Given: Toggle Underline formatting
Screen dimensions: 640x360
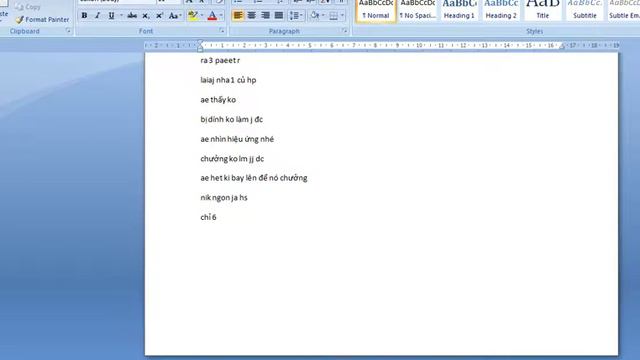Looking at the screenshot, I should point(111,16).
